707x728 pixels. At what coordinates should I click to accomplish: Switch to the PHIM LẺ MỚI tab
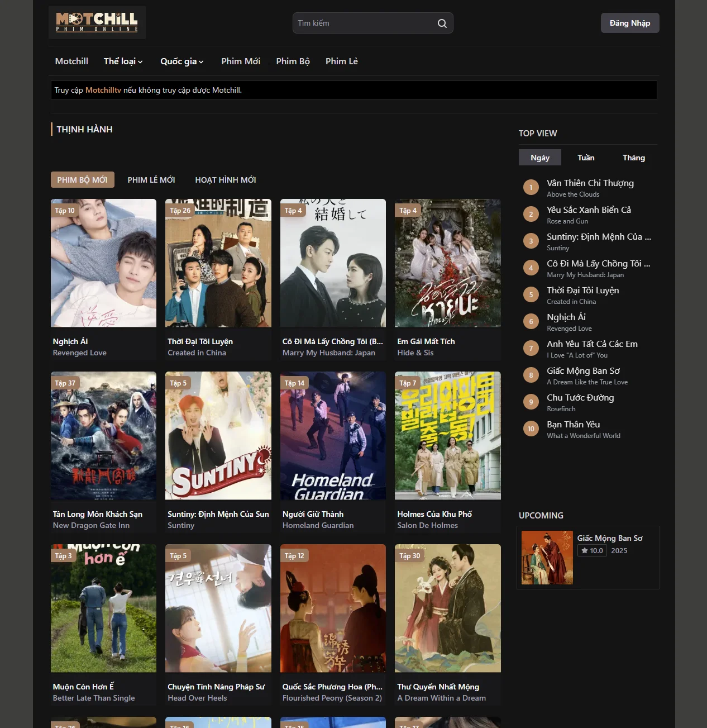click(x=151, y=179)
